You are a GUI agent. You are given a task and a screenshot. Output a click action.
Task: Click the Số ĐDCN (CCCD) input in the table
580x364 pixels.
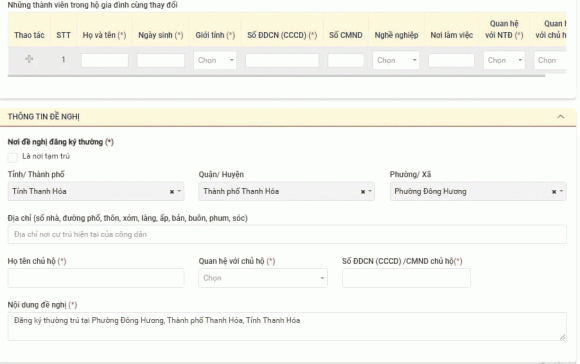(282, 60)
